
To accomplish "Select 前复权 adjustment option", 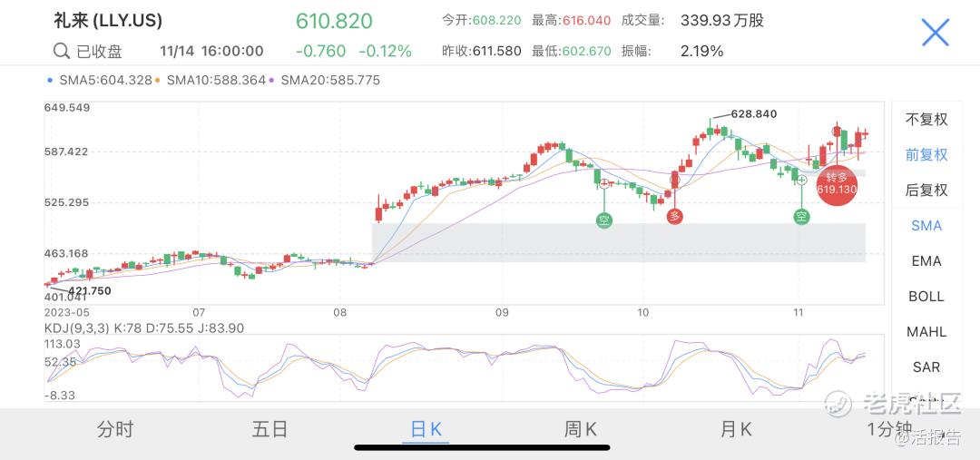I will [x=926, y=154].
